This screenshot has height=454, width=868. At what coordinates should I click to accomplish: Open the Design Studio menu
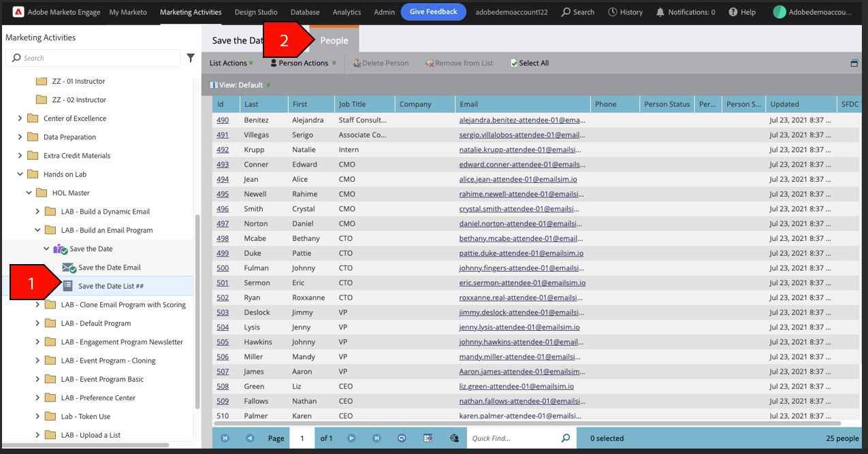point(256,12)
